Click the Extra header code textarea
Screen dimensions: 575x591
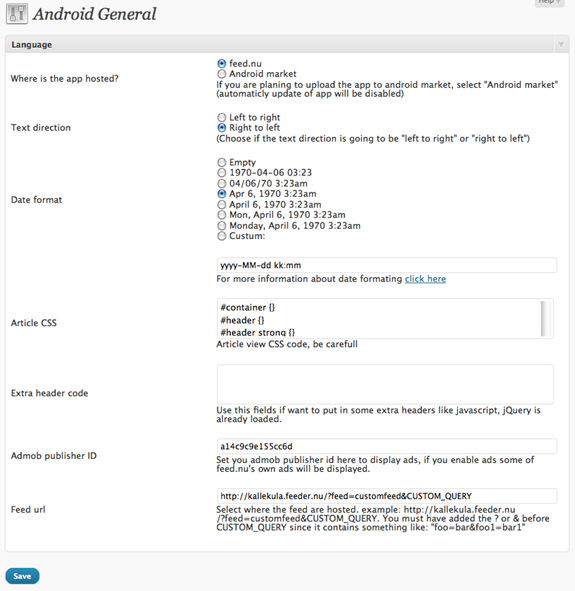click(x=385, y=384)
